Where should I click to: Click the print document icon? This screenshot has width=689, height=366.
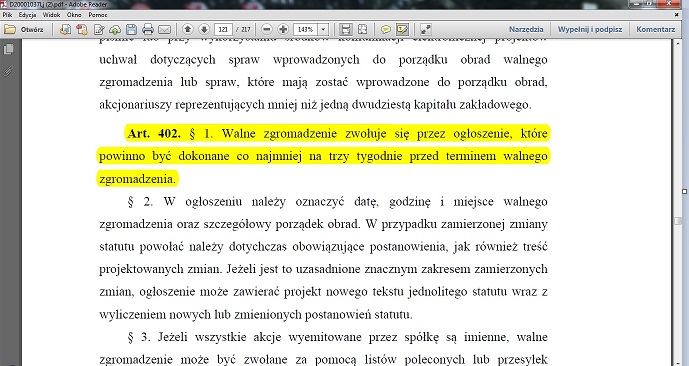[148, 29]
